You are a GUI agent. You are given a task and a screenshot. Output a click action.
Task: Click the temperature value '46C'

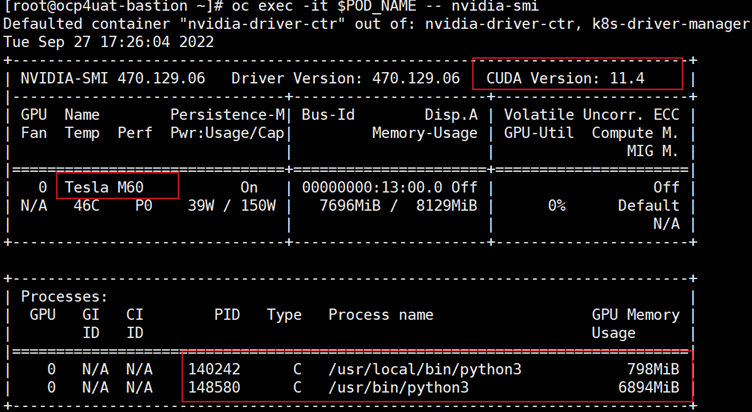[x=86, y=206]
